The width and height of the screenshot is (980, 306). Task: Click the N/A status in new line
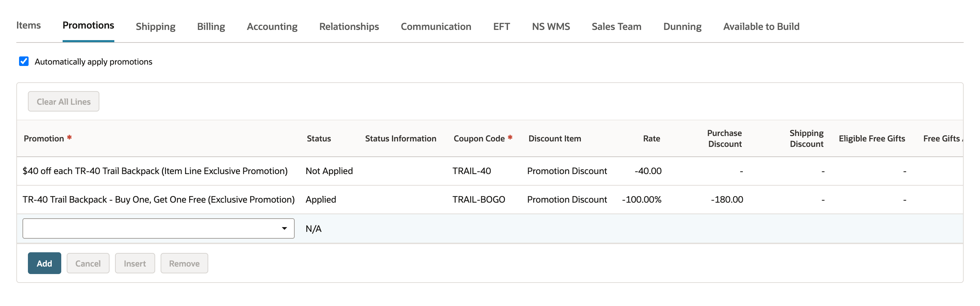click(313, 229)
